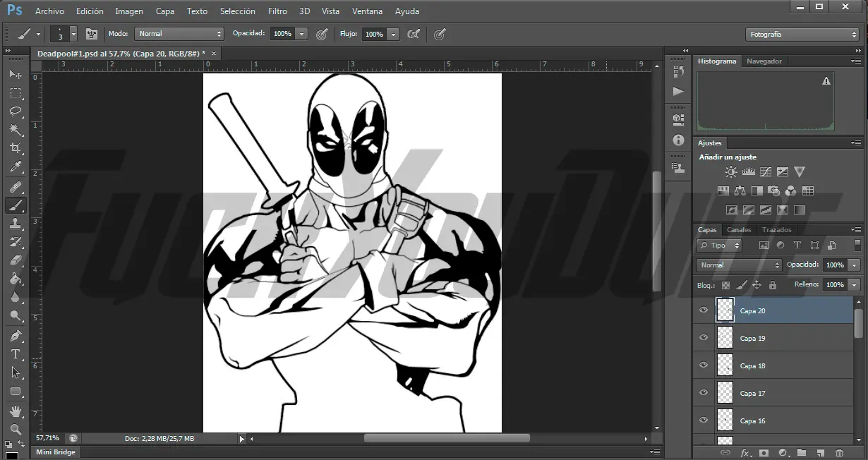
Task: Hide the Capa 16 layer
Action: (x=703, y=420)
